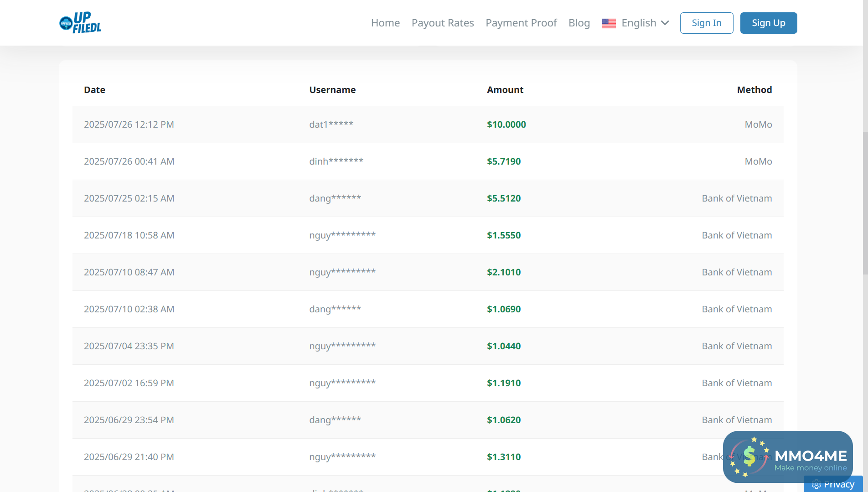
Task: Click the Date column header
Action: click(x=94, y=90)
